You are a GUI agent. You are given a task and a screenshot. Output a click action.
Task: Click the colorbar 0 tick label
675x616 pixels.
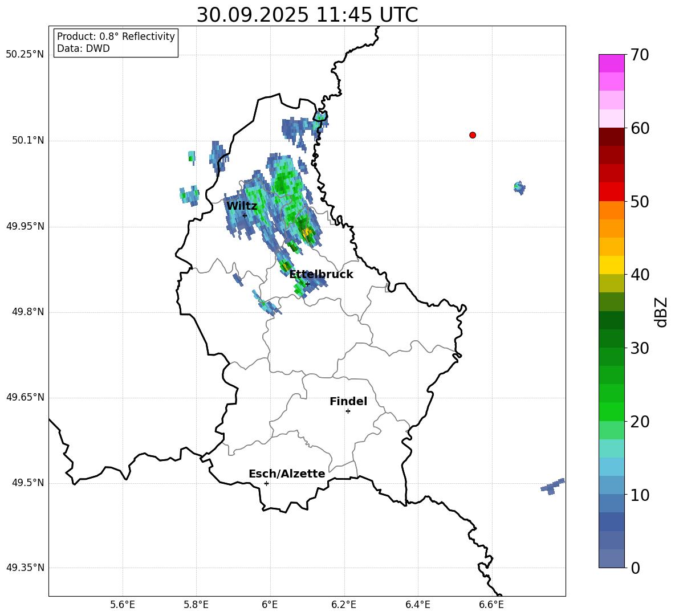click(x=635, y=568)
